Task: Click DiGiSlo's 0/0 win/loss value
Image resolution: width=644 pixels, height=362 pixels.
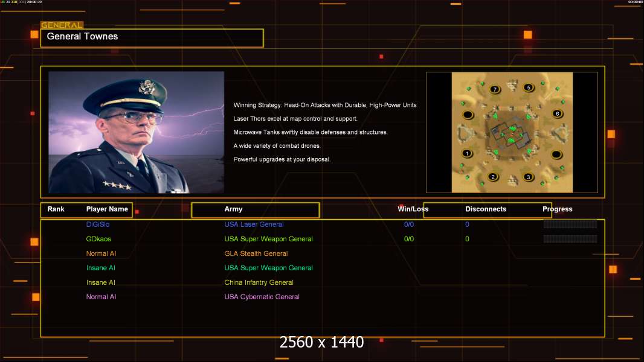Action: pos(409,224)
